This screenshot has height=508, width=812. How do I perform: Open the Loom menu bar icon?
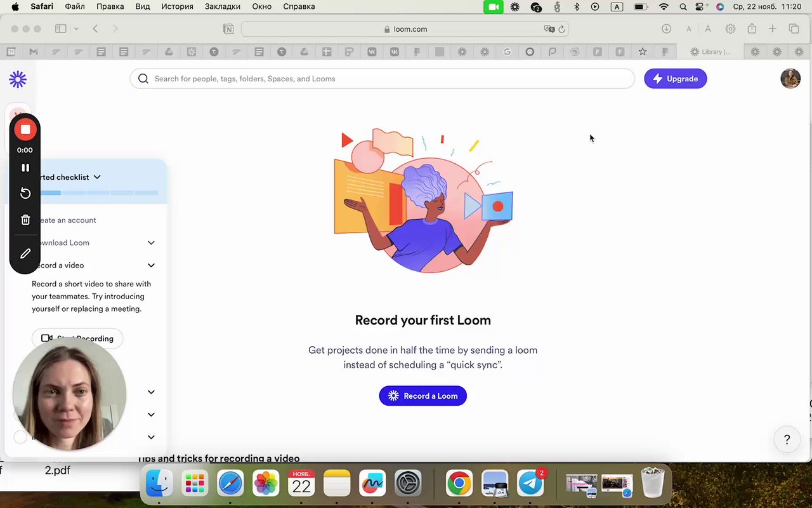coord(514,7)
